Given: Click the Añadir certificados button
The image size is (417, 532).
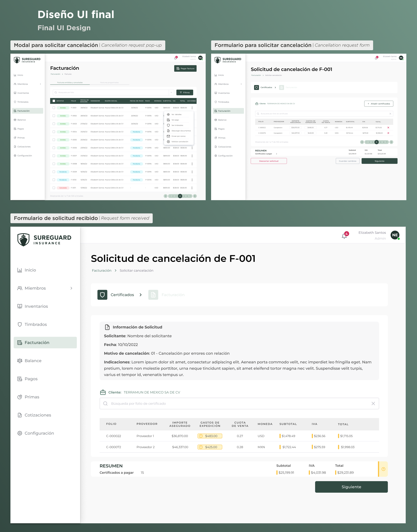Looking at the screenshot, I should pyautogui.click(x=378, y=104).
